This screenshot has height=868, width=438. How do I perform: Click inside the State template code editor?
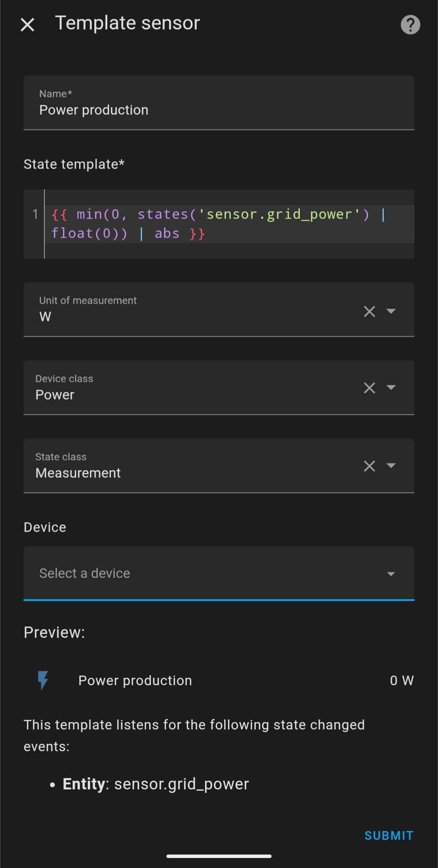[217, 224]
